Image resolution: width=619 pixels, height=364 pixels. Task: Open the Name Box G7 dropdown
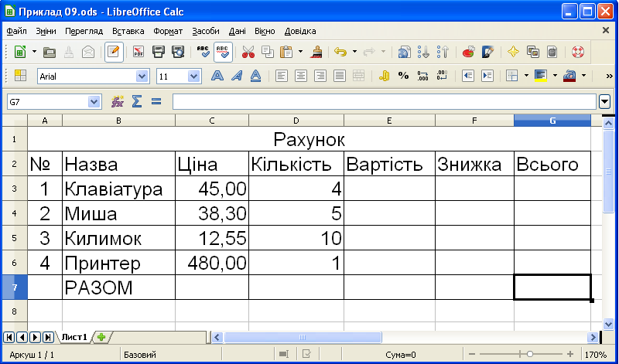tap(94, 102)
